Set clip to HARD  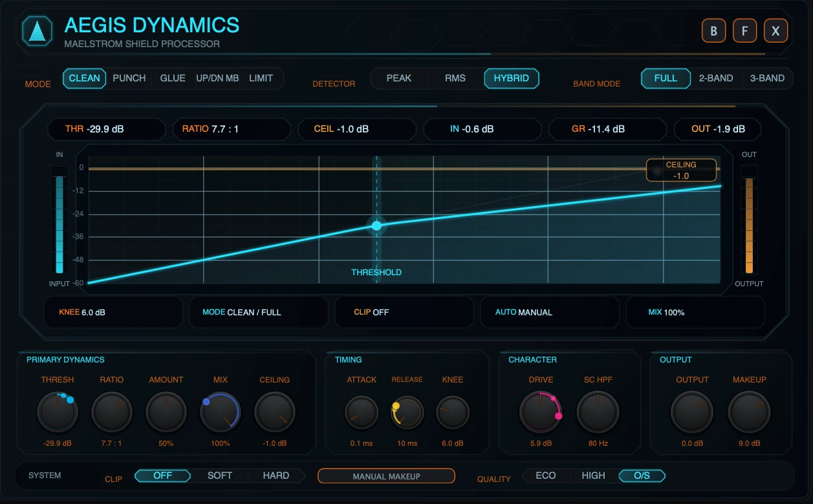coord(276,476)
